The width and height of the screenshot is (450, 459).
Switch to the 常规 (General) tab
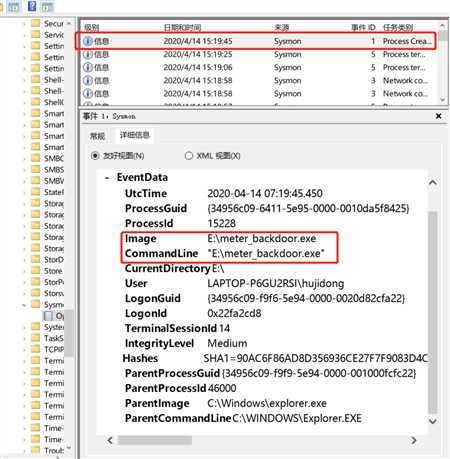tap(97, 136)
